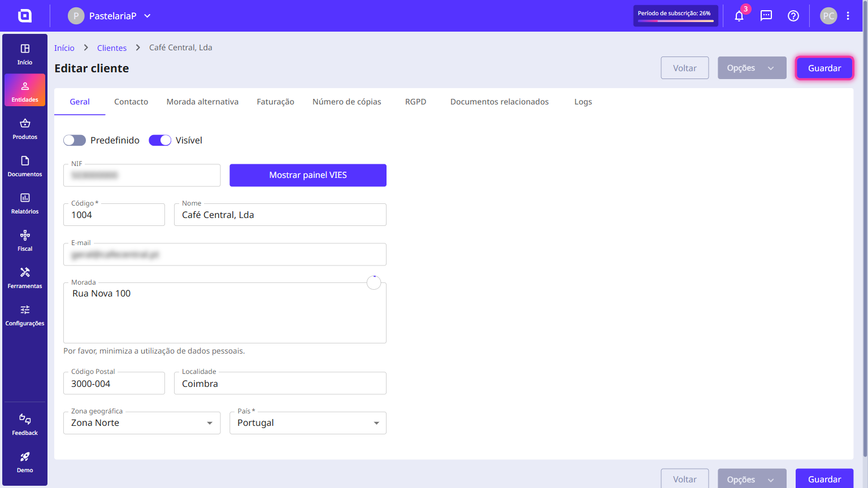Open the help question mark icon
The width and height of the screenshot is (868, 488).
793,16
